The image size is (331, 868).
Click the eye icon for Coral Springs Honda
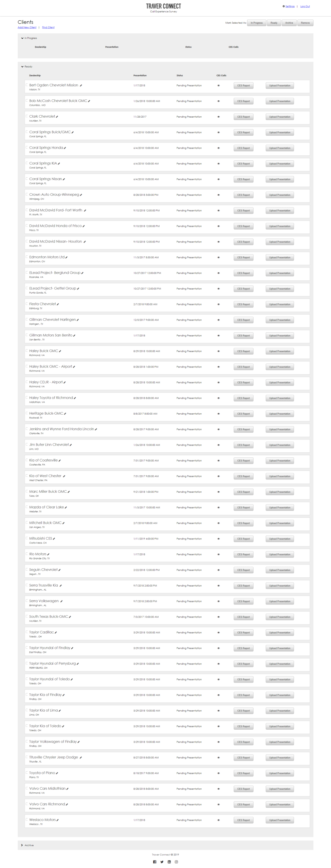[x=218, y=148]
